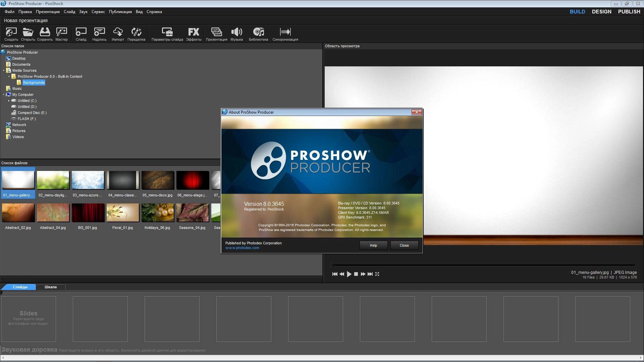This screenshot has height=362, width=644.
Task: Switch to the PUBLISH workspace
Action: [x=629, y=12]
